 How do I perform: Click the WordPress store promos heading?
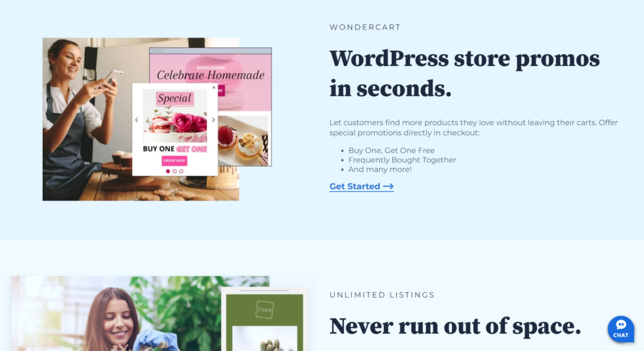coord(465,73)
